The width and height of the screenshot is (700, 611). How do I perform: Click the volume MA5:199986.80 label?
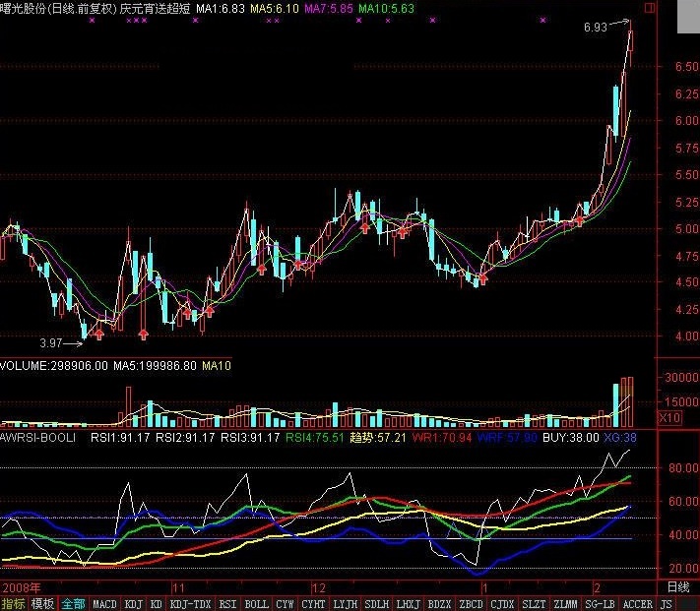pos(155,366)
